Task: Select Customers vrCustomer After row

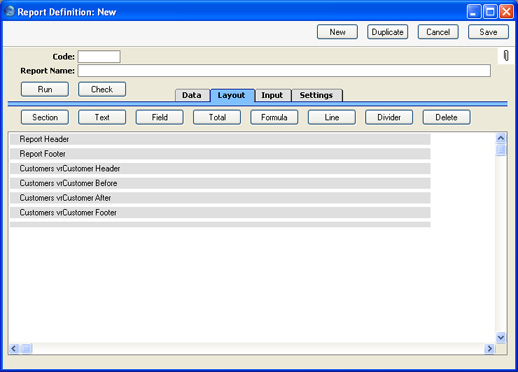Action: click(x=220, y=198)
